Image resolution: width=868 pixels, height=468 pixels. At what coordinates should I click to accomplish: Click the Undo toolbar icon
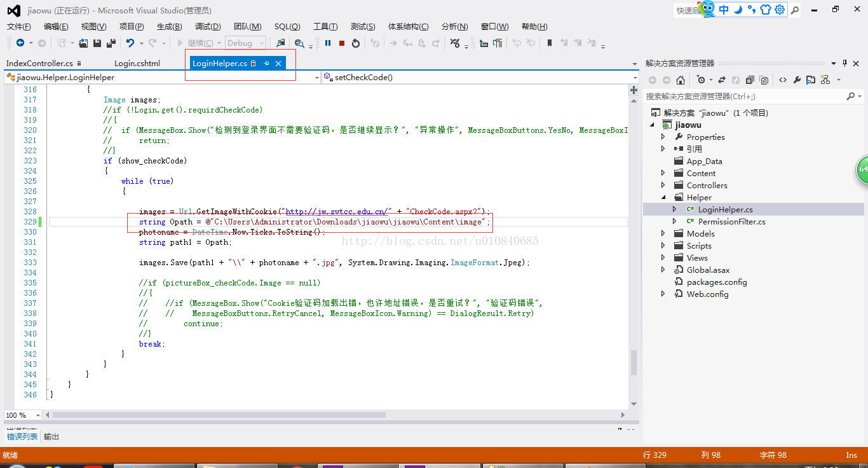(130, 43)
